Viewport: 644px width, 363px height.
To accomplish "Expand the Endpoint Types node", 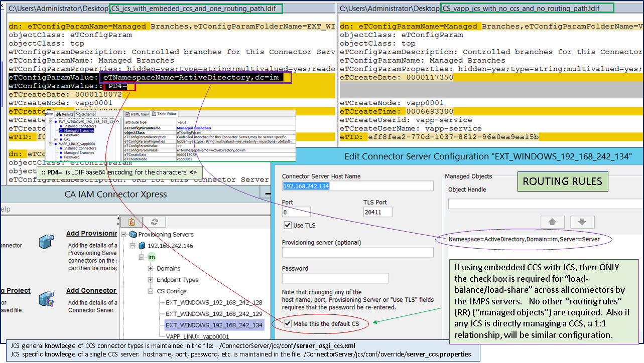I will pos(151,280).
